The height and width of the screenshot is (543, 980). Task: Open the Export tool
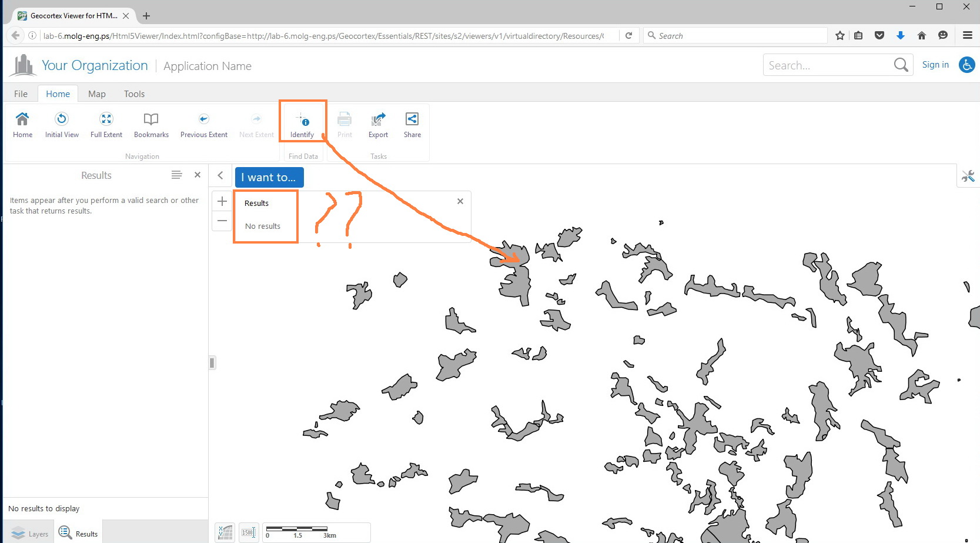378,125
